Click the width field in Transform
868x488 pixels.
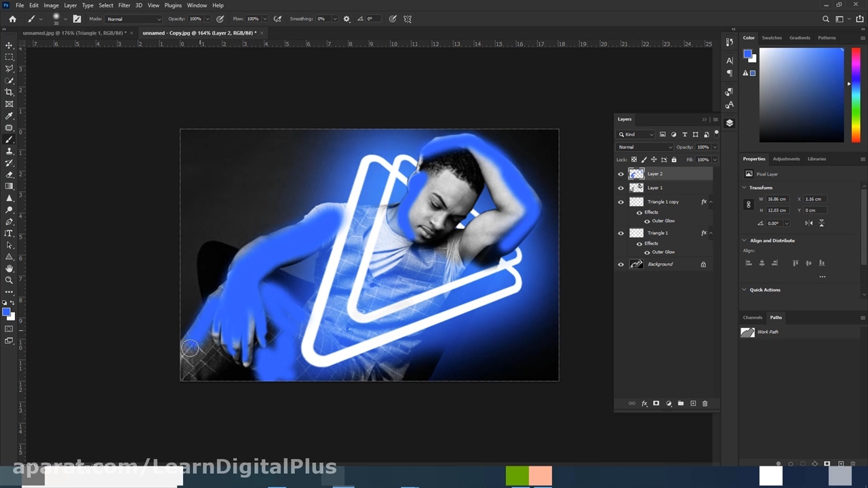coord(777,199)
